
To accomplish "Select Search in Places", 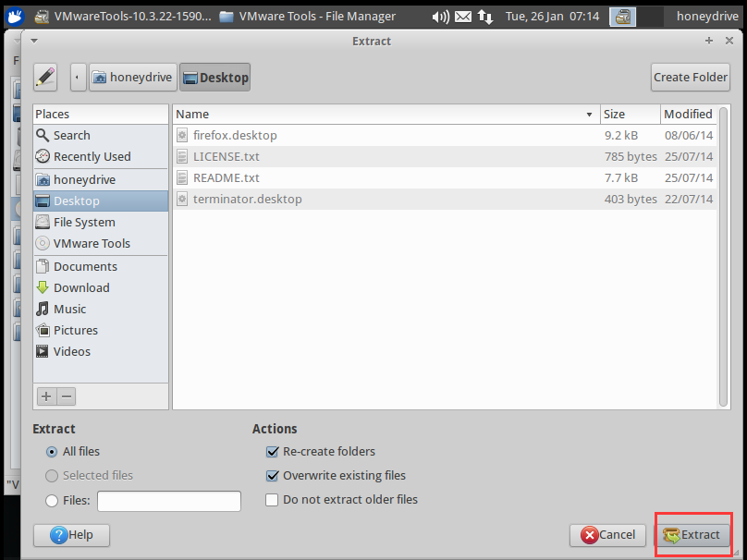I will 101,135.
